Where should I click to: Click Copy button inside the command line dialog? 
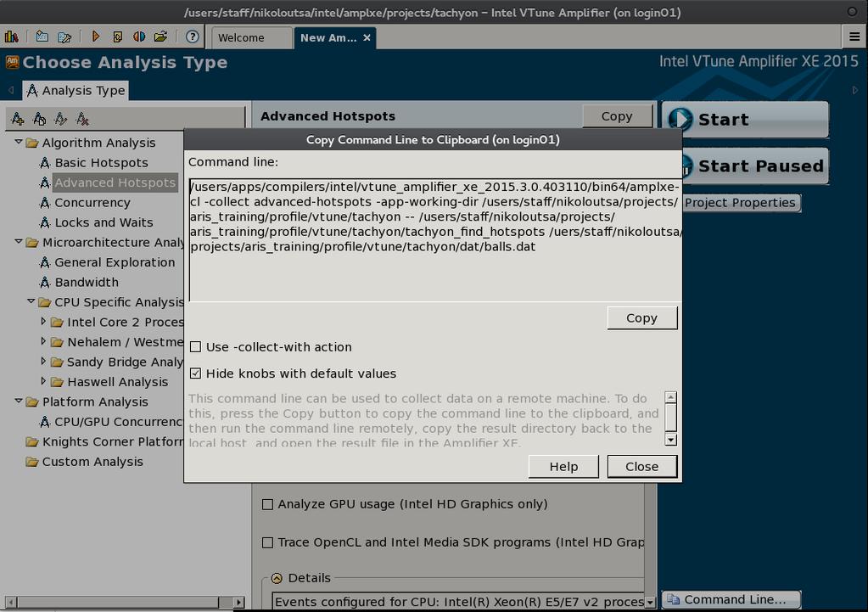(x=642, y=318)
